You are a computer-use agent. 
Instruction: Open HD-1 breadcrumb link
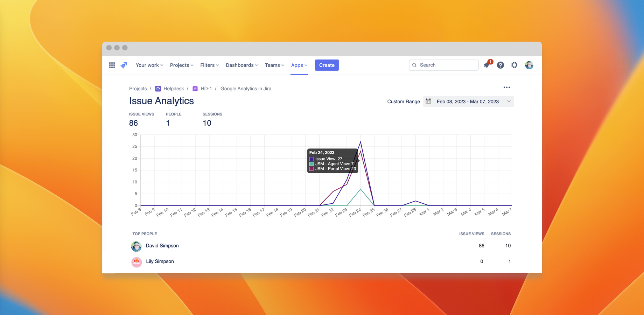[206, 89]
